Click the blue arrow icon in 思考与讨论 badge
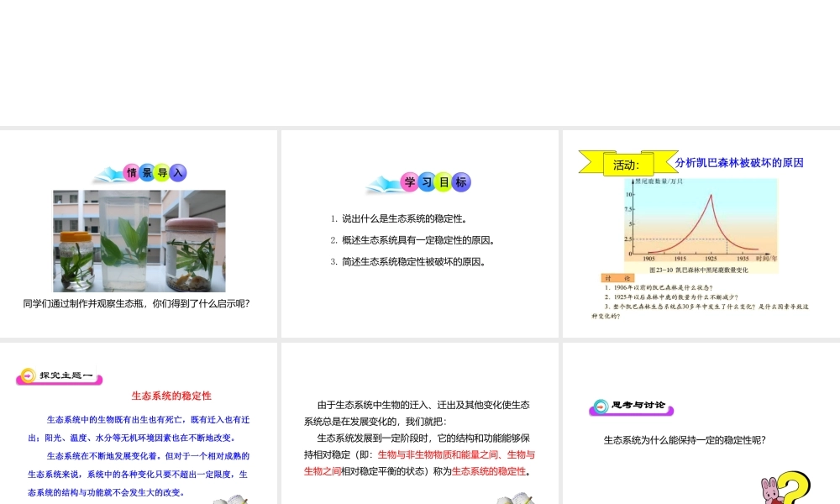The width and height of the screenshot is (840, 504). click(x=601, y=407)
